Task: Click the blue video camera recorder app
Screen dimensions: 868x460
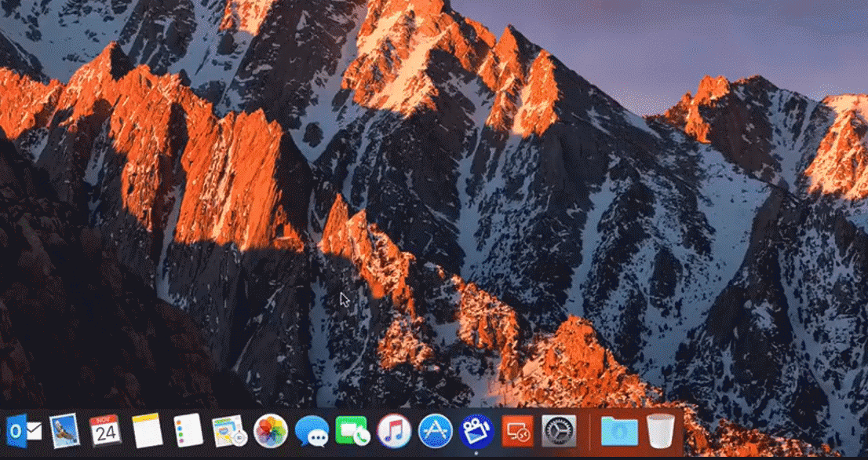Action: click(x=476, y=430)
